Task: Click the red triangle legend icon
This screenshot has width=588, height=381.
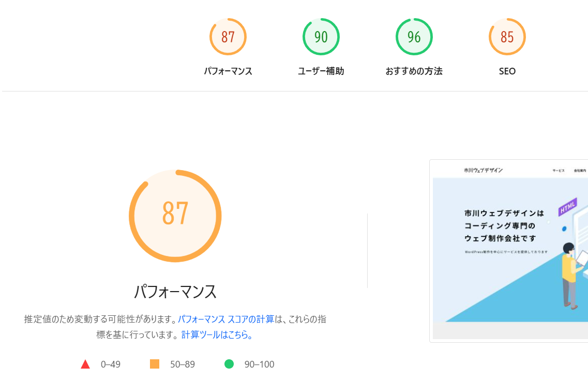Action: tap(85, 364)
